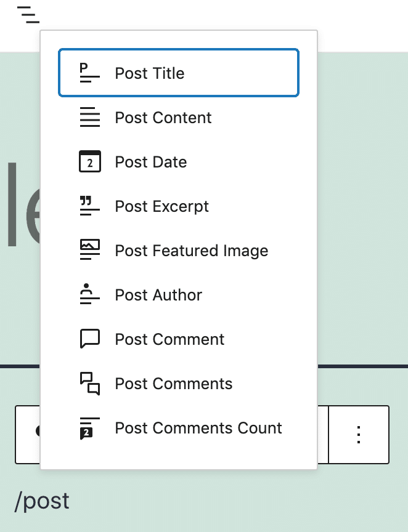
Task: Choose "Post Content" from the block list
Action: click(163, 118)
